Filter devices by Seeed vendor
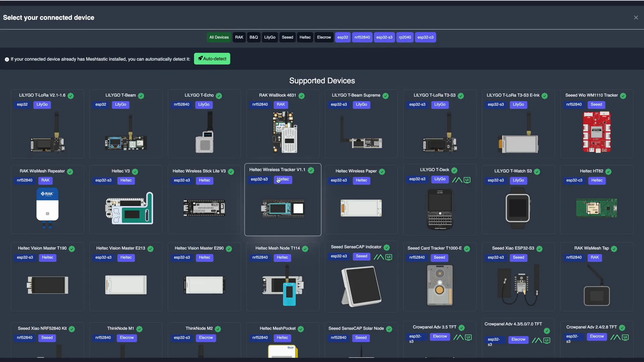The height and width of the screenshot is (362, 644). coord(287,37)
